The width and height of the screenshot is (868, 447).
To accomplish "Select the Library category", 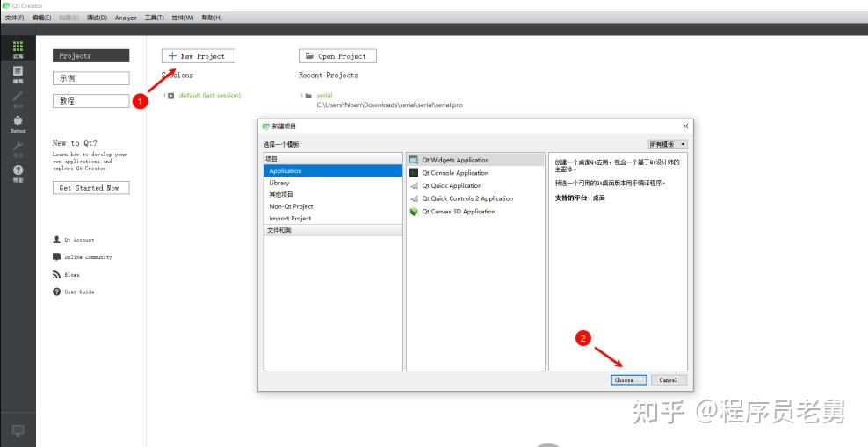I will pyautogui.click(x=333, y=183).
